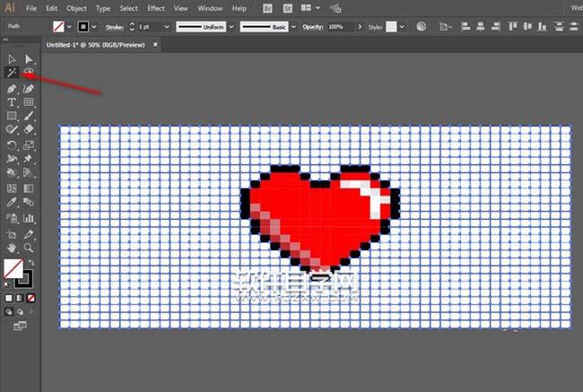Image resolution: width=583 pixels, height=392 pixels.
Task: Select the Perspective Grid tool
Action: [x=29, y=172]
